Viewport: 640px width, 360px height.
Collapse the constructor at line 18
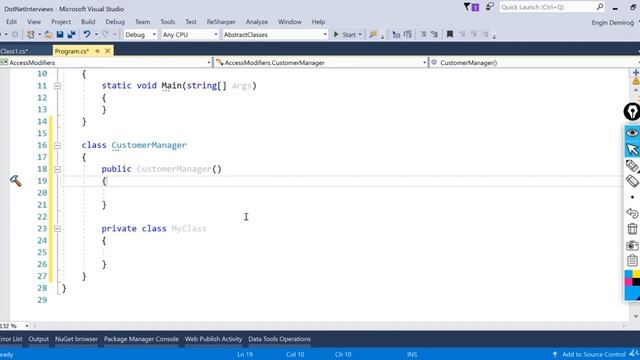pyautogui.click(x=57, y=169)
